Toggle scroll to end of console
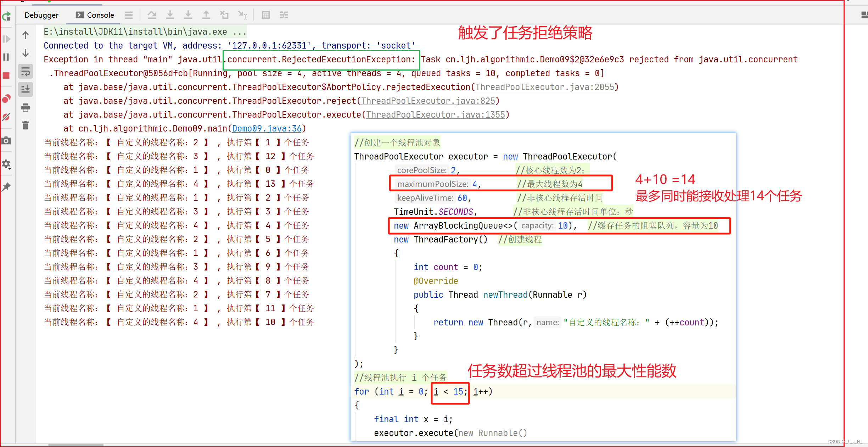Viewport: 868px width, 447px height. (26, 89)
